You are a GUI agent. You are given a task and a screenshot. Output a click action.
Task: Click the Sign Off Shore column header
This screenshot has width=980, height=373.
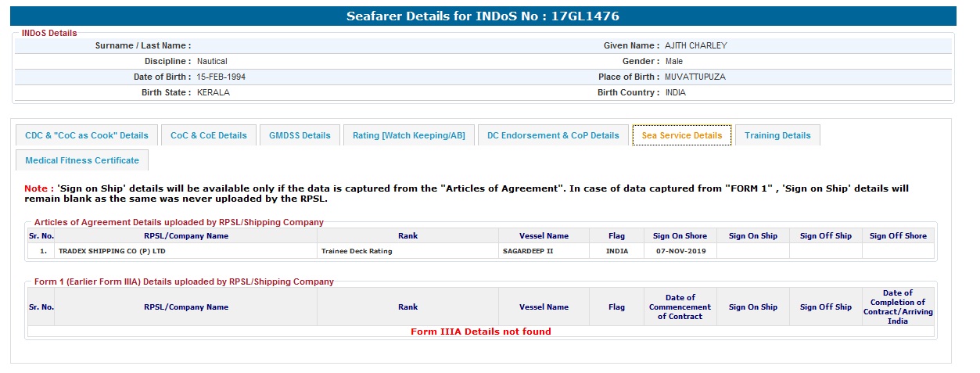click(x=898, y=236)
